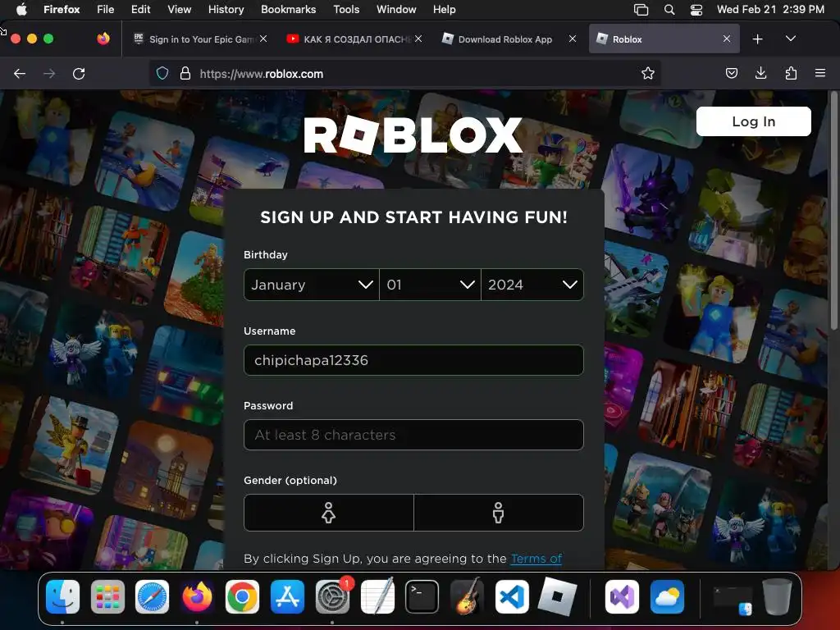Open the Edit menu
Screen dimensions: 840x630
pos(141,10)
